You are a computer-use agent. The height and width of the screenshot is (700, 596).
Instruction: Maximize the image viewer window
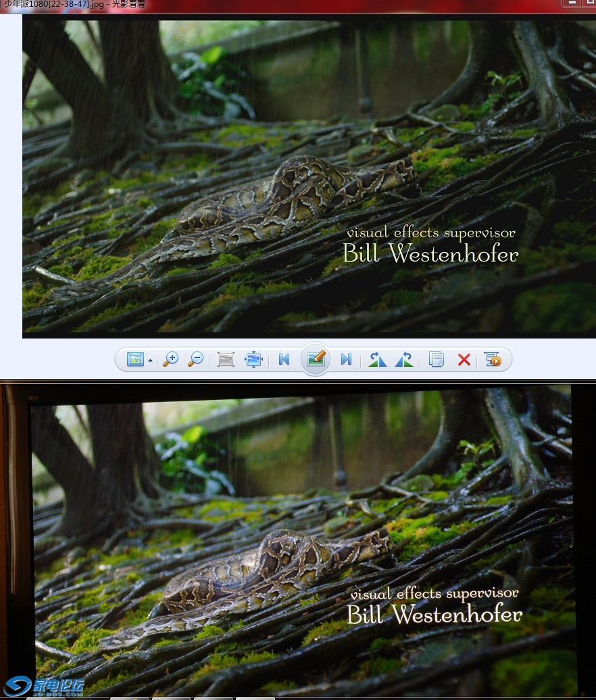click(x=589, y=3)
